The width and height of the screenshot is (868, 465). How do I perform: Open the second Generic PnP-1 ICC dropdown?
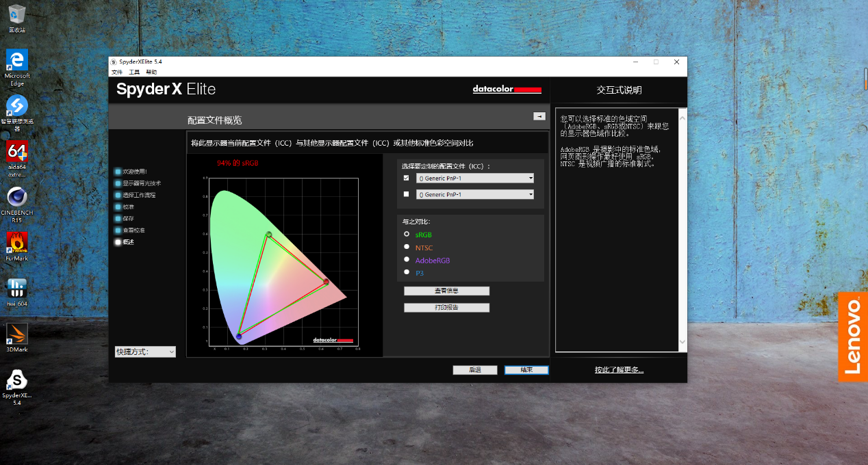(x=475, y=194)
